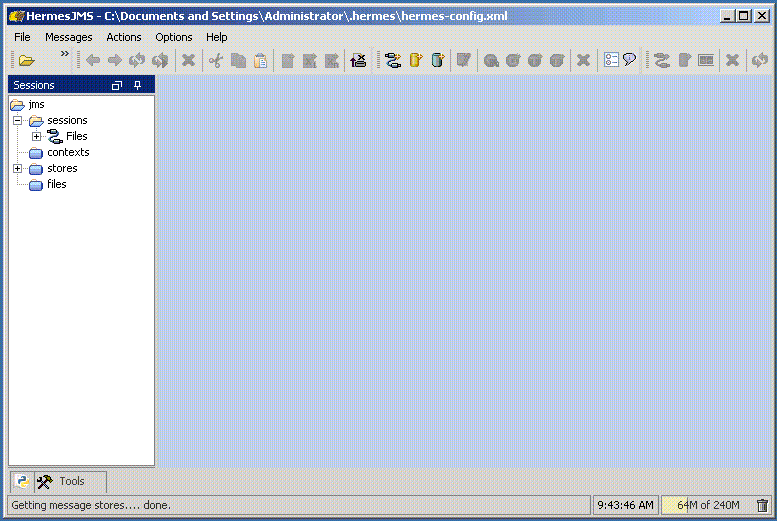The width and height of the screenshot is (777, 521).
Task: Open the Messages menu
Action: 68,37
